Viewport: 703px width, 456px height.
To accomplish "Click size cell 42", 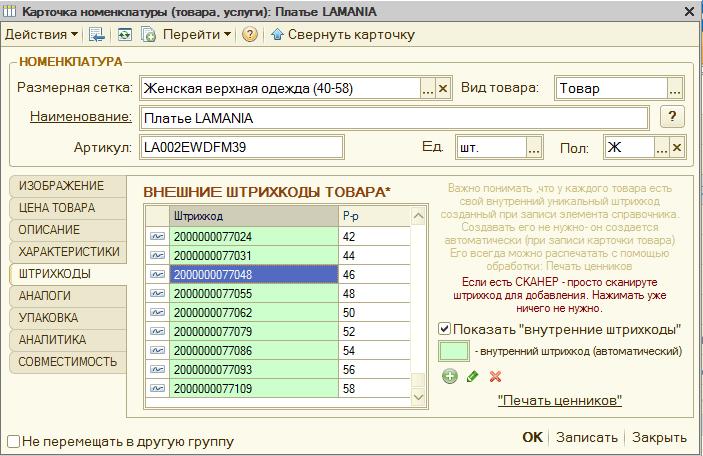I will tap(374, 236).
